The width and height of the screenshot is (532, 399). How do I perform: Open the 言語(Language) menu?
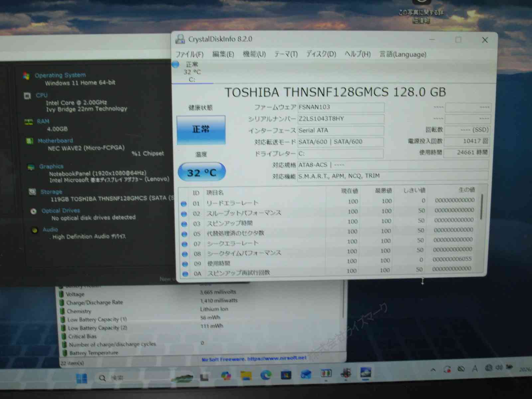[x=403, y=54]
